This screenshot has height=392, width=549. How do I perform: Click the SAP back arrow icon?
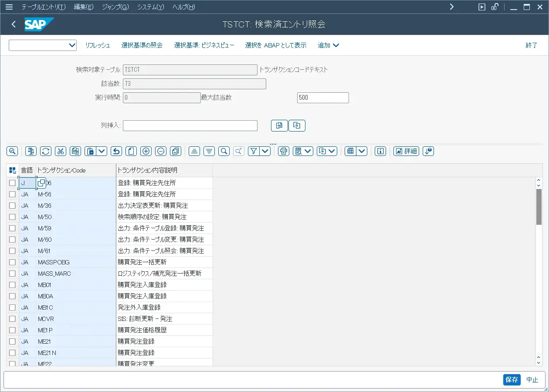pos(14,24)
